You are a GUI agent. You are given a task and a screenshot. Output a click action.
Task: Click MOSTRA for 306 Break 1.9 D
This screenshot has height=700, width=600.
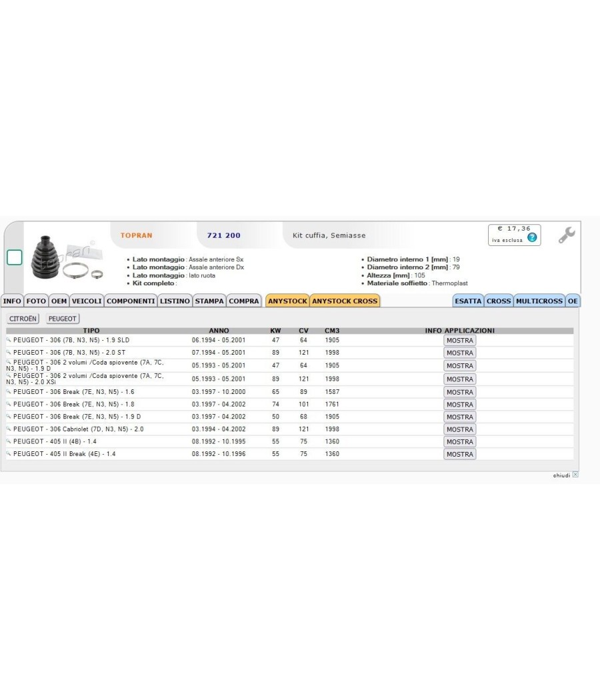click(x=460, y=417)
